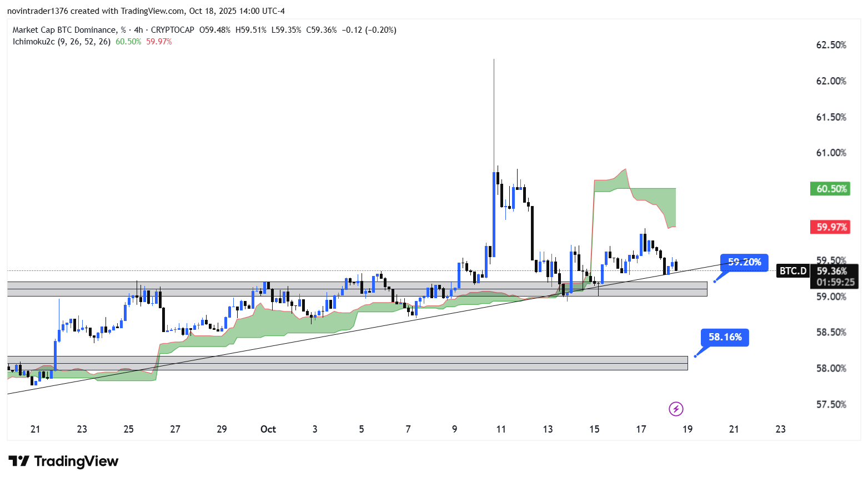Click the Market Cap BTC Dominance title
The image size is (868, 482).
(64, 30)
